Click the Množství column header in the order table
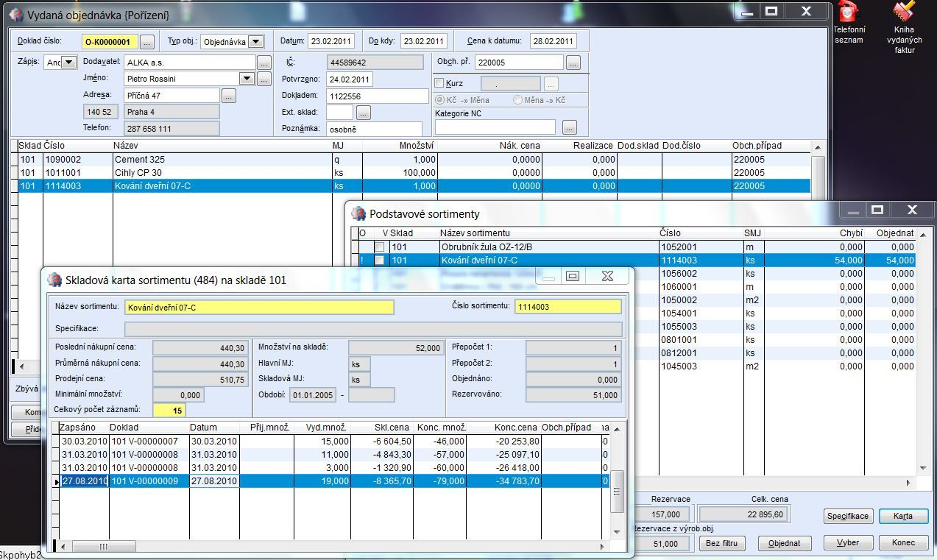The height and width of the screenshot is (560, 937). [x=400, y=146]
